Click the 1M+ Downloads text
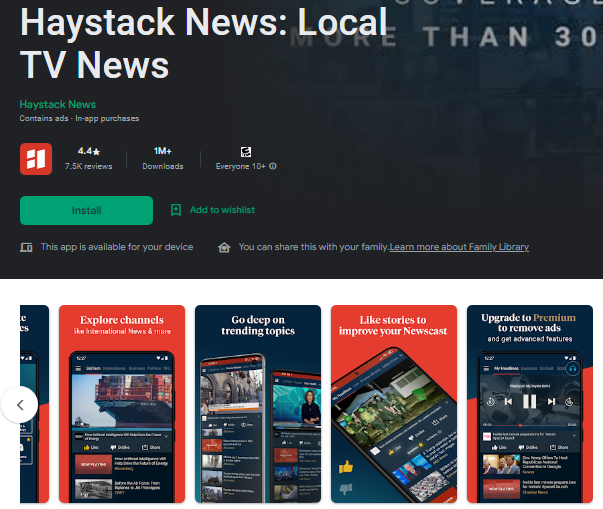 (163, 158)
